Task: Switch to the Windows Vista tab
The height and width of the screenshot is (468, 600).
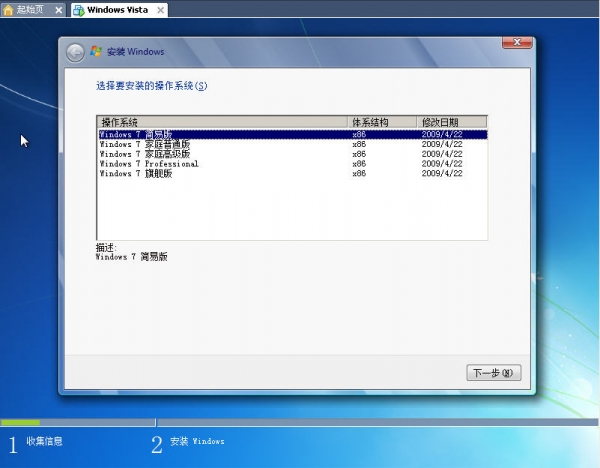Action: (117, 10)
